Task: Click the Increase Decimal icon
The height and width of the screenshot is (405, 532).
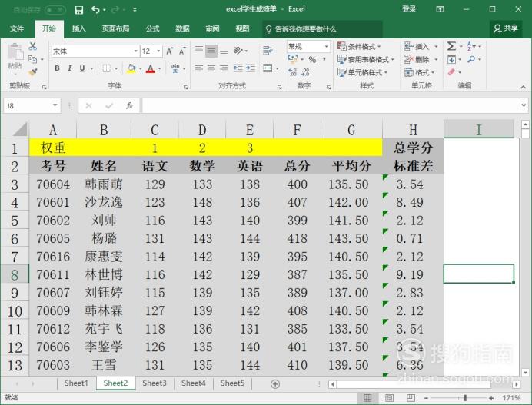Action: (x=292, y=72)
